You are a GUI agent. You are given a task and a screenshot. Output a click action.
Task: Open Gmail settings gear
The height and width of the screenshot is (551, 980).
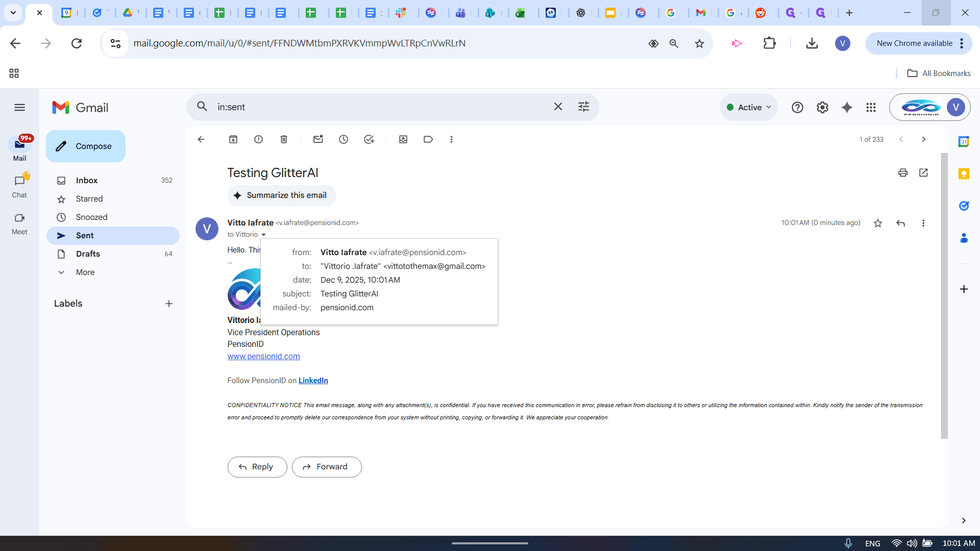[822, 107]
